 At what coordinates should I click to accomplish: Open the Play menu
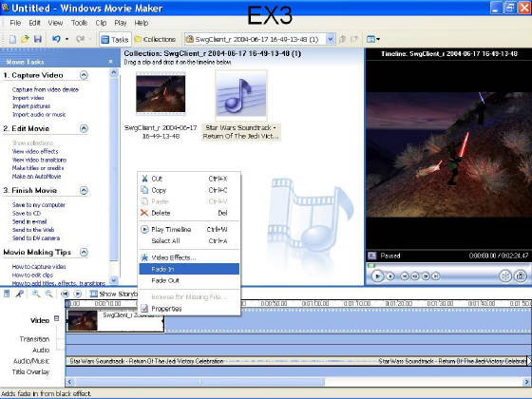pyautogui.click(x=121, y=23)
